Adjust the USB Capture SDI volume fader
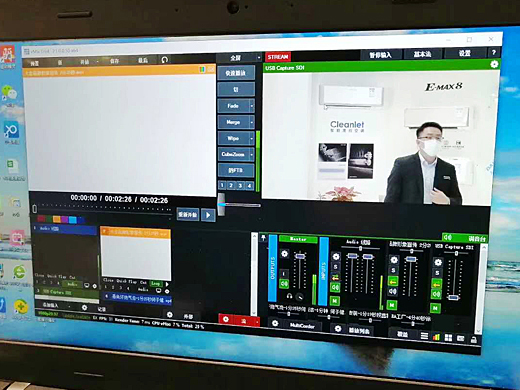The image size is (520, 390). (453, 297)
